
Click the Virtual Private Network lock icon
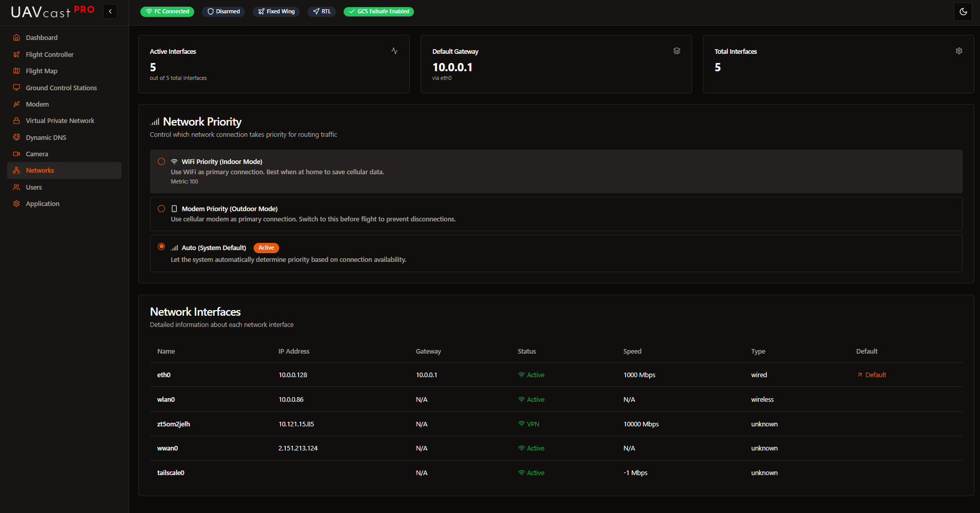tap(16, 121)
